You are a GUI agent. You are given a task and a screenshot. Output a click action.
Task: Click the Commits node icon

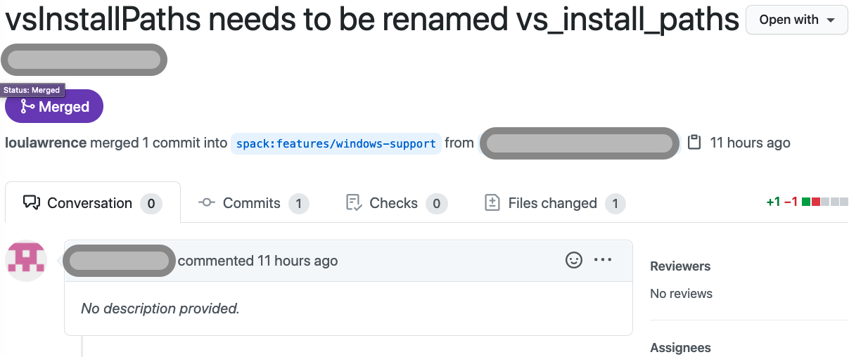[207, 203]
